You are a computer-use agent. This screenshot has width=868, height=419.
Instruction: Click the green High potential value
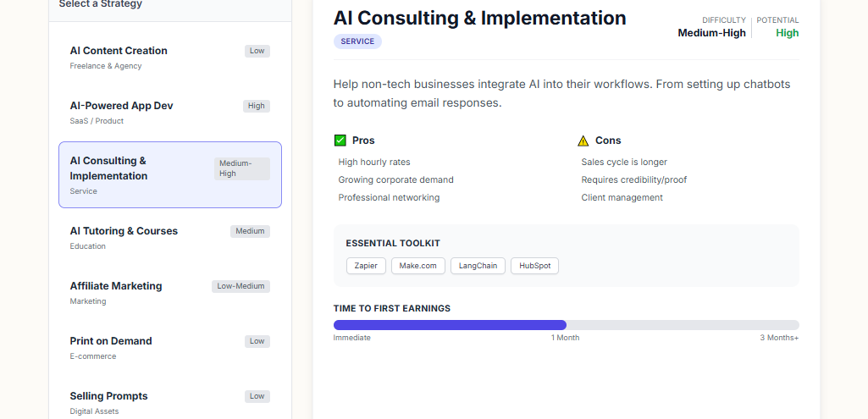tap(787, 33)
